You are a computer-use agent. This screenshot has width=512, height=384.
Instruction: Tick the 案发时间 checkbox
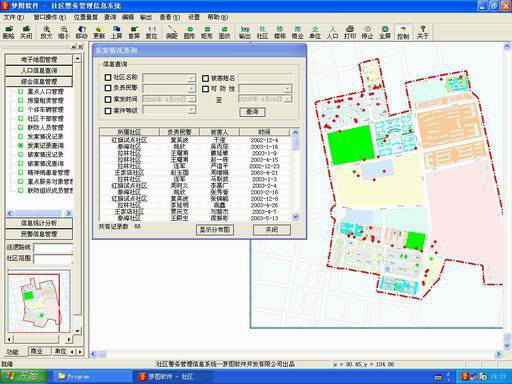pyautogui.click(x=108, y=99)
